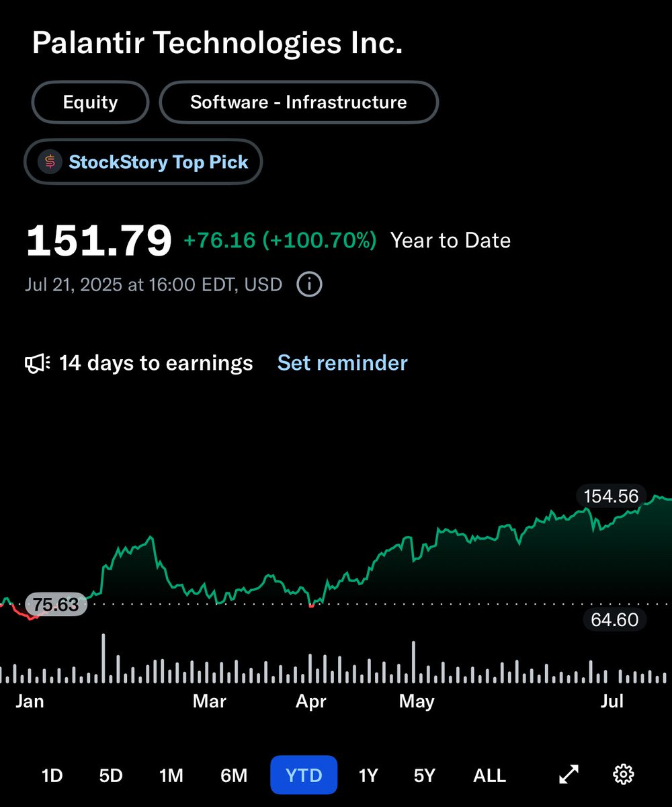The width and height of the screenshot is (672, 807).
Task: Show the 5Y chart range
Action: [x=424, y=775]
